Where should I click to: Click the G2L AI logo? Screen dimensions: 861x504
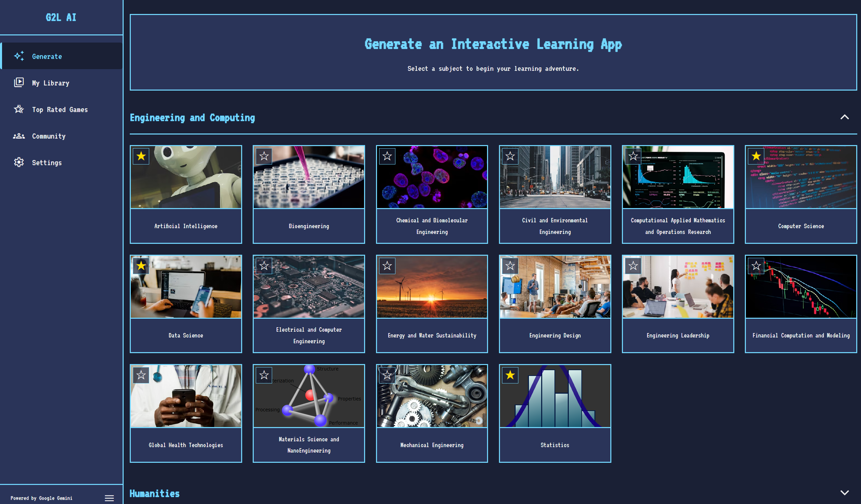(61, 17)
